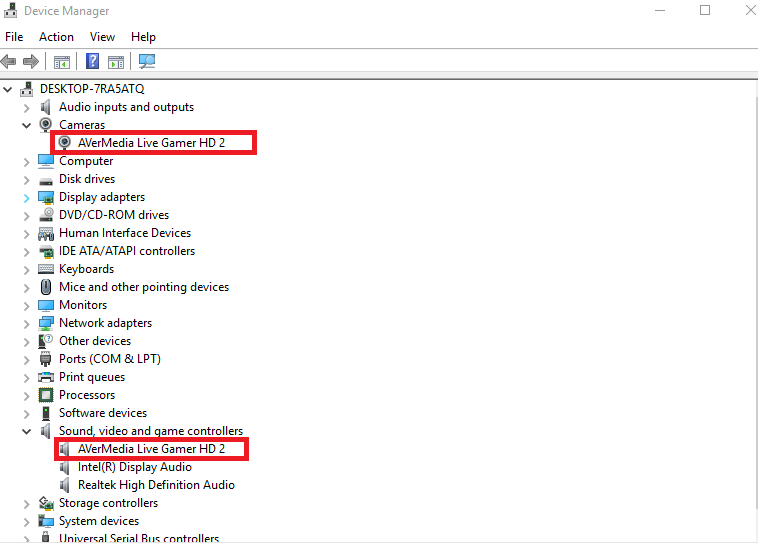The image size is (758, 543).
Task: Expand the Keyboards category chevron
Action: tap(27, 270)
